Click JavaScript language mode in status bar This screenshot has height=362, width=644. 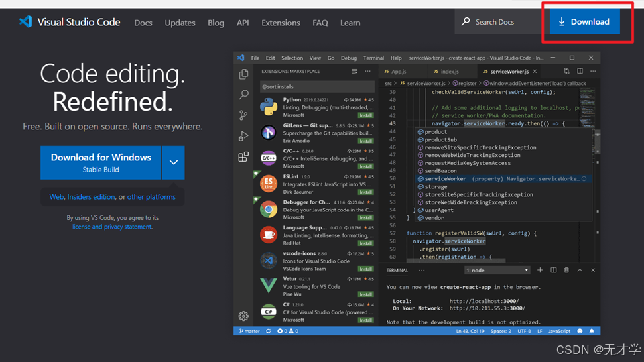tap(559, 332)
